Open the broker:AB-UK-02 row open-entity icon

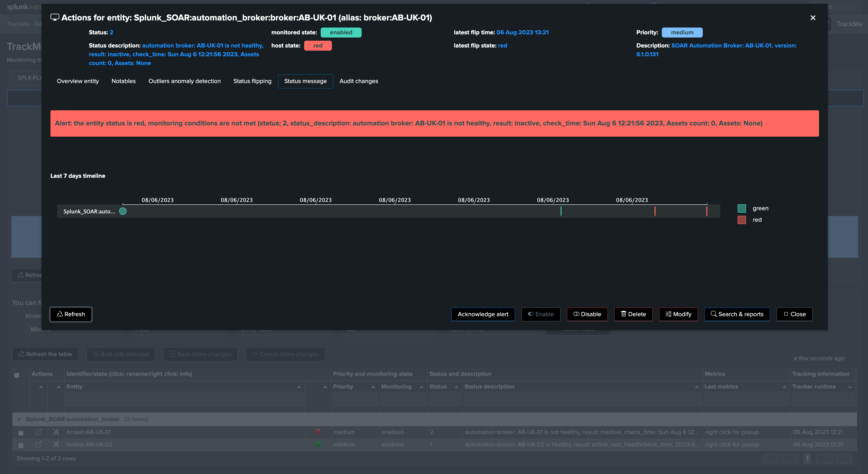39,444
